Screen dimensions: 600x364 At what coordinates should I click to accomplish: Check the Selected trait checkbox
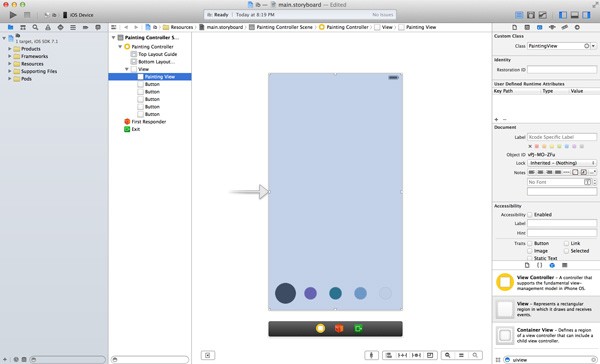[x=566, y=251]
